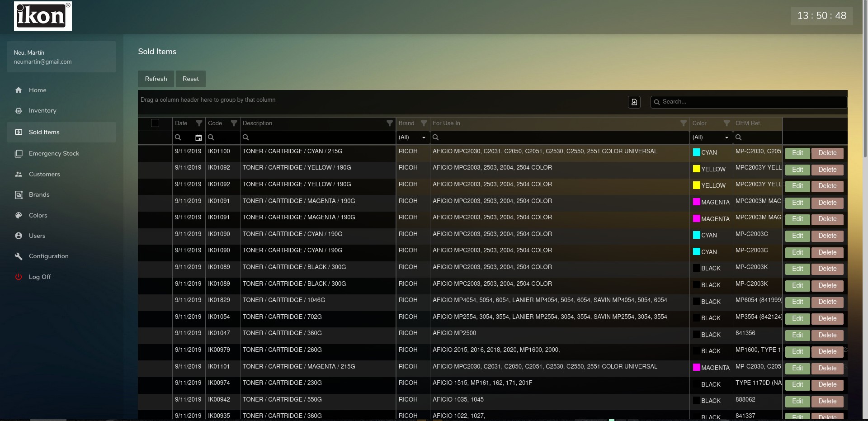Click the Configuration wrench icon
This screenshot has height=421, width=868.
coord(19,256)
